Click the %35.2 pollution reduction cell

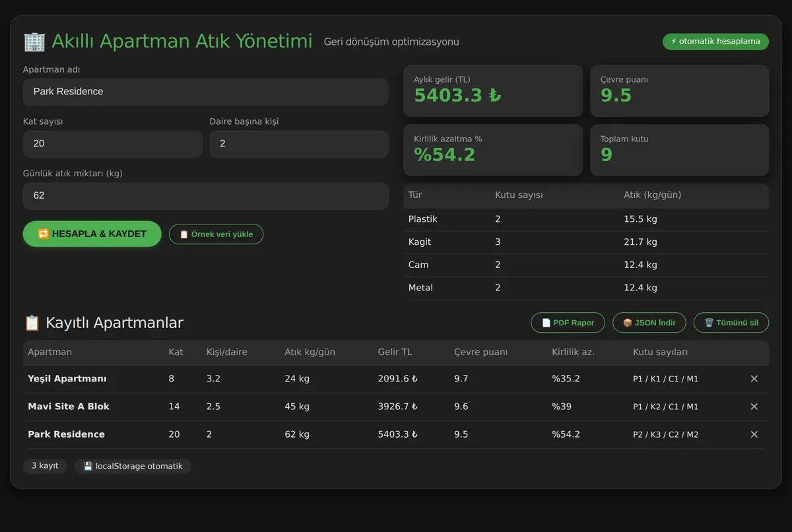566,379
